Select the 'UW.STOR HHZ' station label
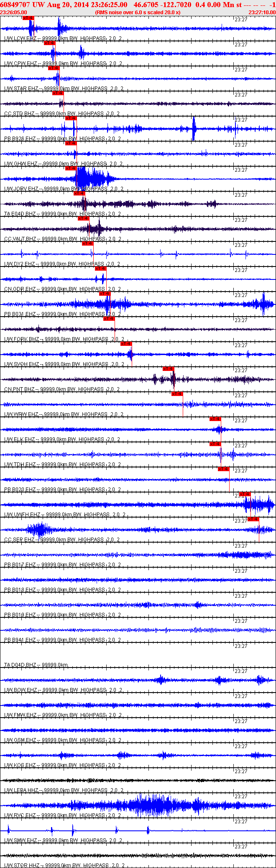Viewport: 276px width, 868px height. pyautogui.click(x=22, y=865)
